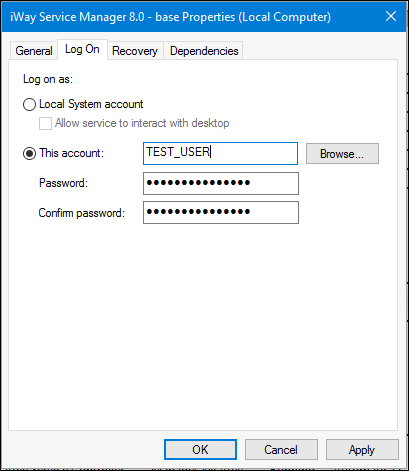Screen dimensions: 409x471
Task: Focus the Password input field
Action: point(221,183)
